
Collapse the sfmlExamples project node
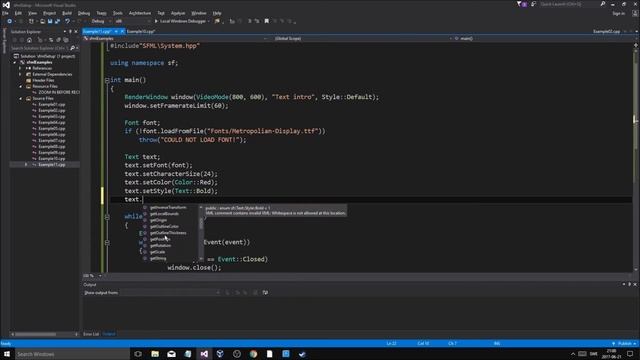15,62
